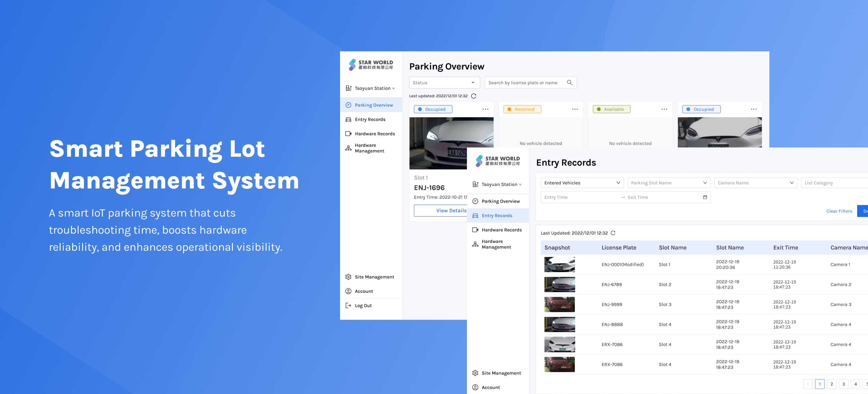This screenshot has height=394, width=868.
Task: Open the Camera Name dropdown
Action: (x=755, y=183)
